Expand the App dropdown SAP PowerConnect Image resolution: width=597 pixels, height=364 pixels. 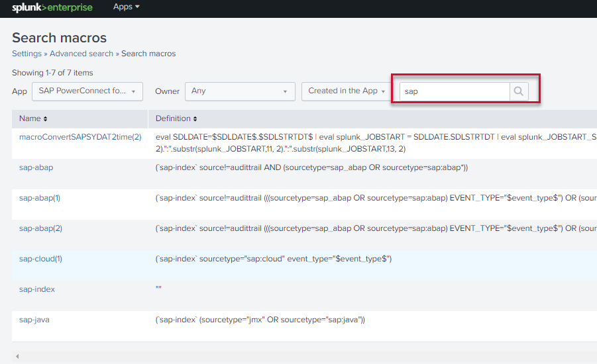[x=87, y=91]
